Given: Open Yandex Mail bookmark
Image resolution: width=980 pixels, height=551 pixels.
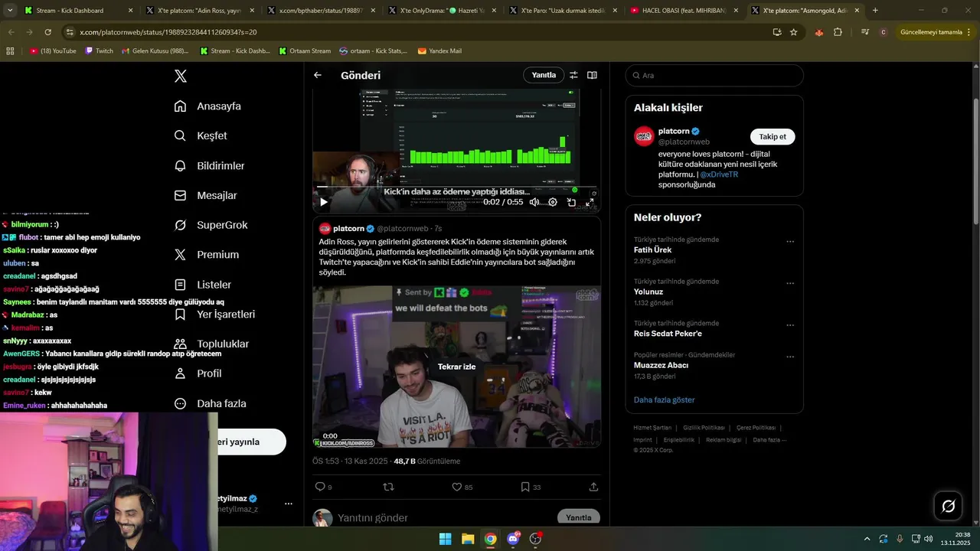Looking at the screenshot, I should [439, 51].
